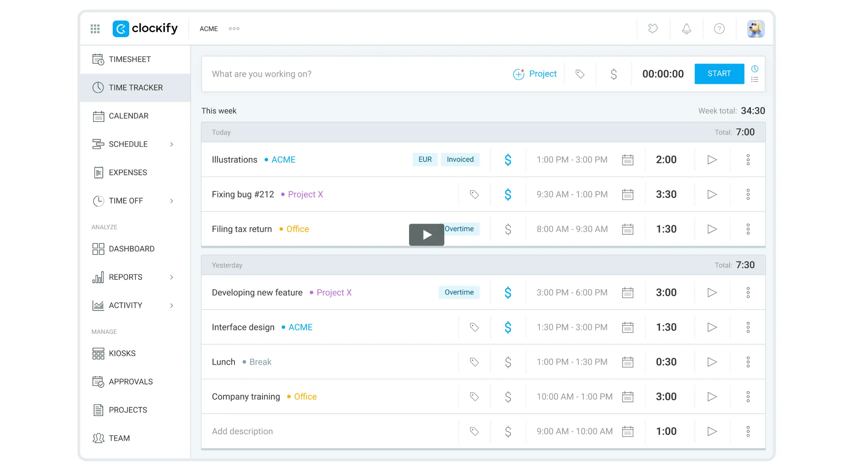The width and height of the screenshot is (868, 470).
Task: Open the help question mark icon
Action: tap(719, 29)
